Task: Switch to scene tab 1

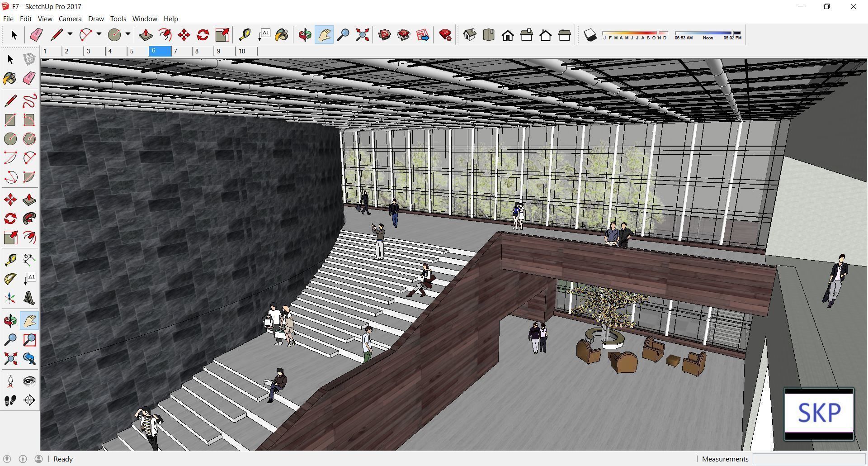Action: click(52, 51)
